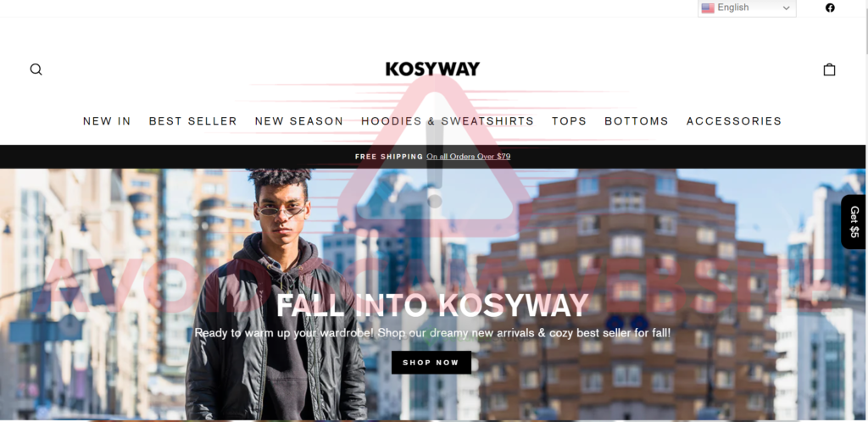
Task: Click the language selector chevron arrow
Action: pyautogui.click(x=786, y=8)
